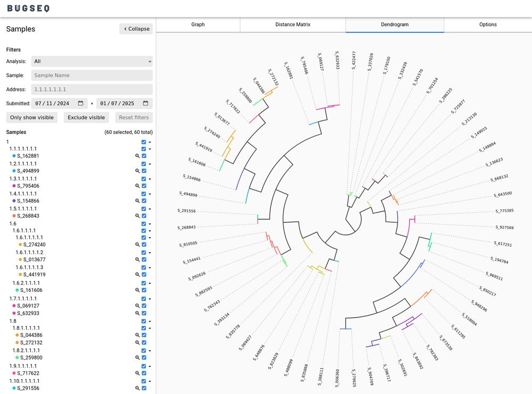The image size is (532, 394).
Task: Zoom to sample S_291556 magnifier icon
Action: tap(137, 388)
